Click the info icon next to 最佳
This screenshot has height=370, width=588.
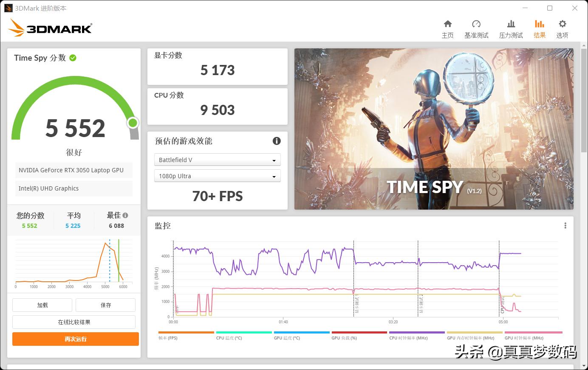[125, 215]
